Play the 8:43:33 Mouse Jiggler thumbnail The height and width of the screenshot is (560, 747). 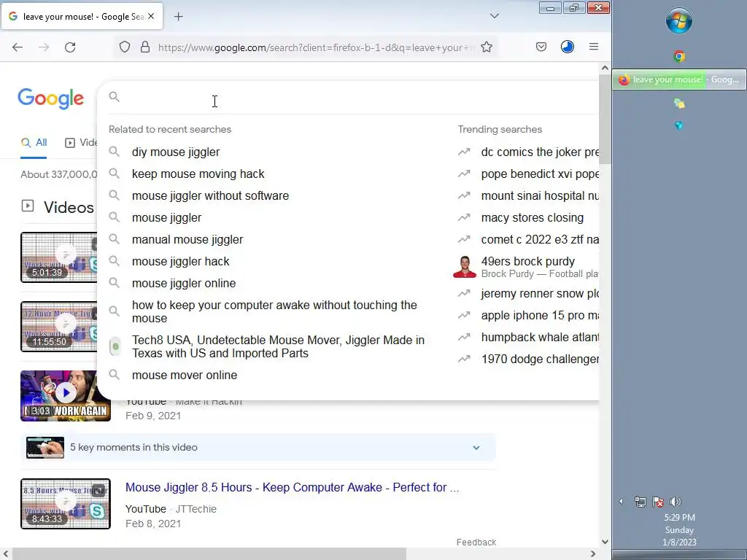click(66, 504)
